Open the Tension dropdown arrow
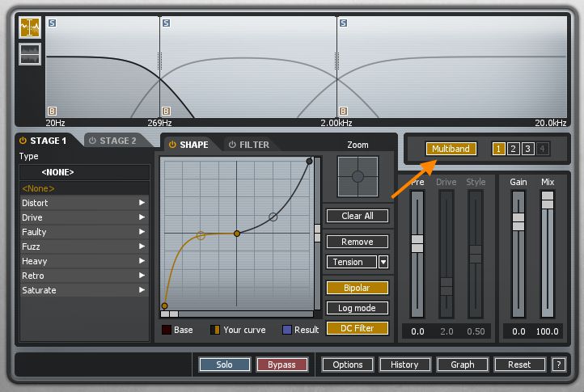This screenshot has width=584, height=392. pos(383,262)
